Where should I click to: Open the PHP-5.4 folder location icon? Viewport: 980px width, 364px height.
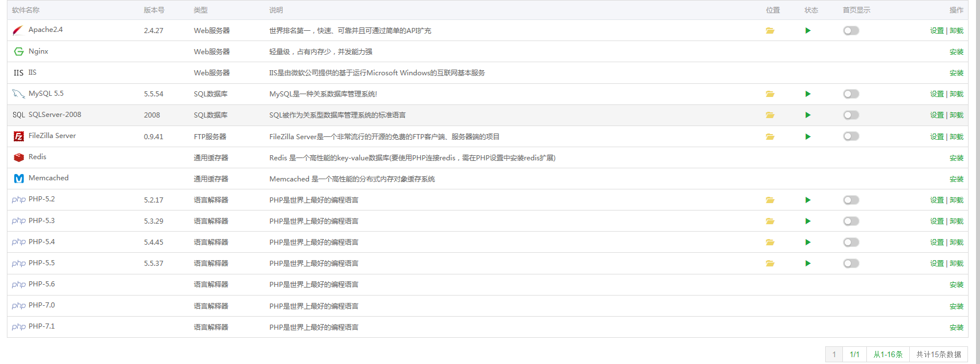[x=770, y=242]
